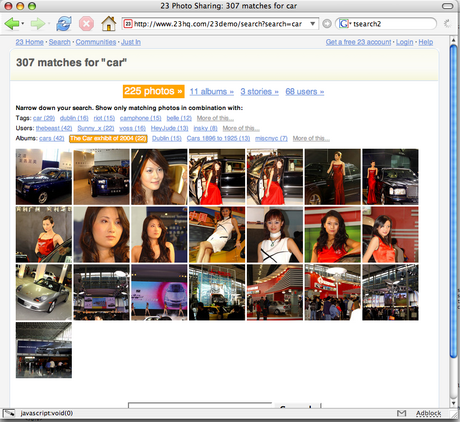Image resolution: width=460 pixels, height=422 pixels.
Task: Filter by album cars (42)
Action: pyautogui.click(x=51, y=138)
